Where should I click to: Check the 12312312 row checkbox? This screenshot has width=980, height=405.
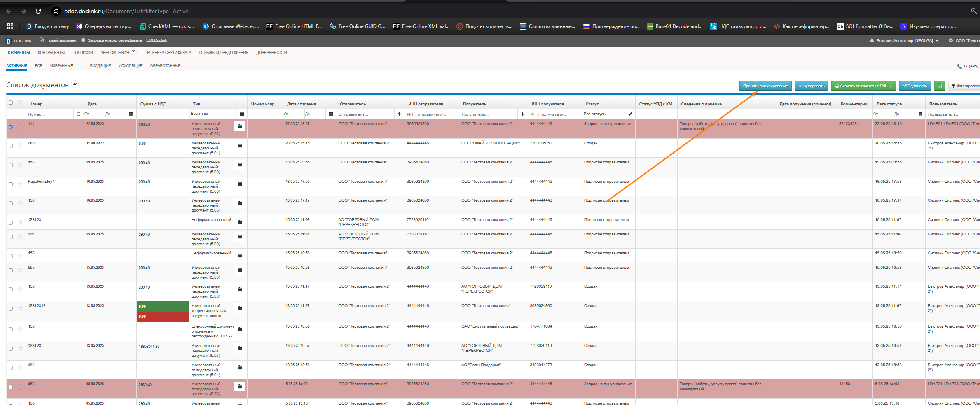tap(11, 308)
